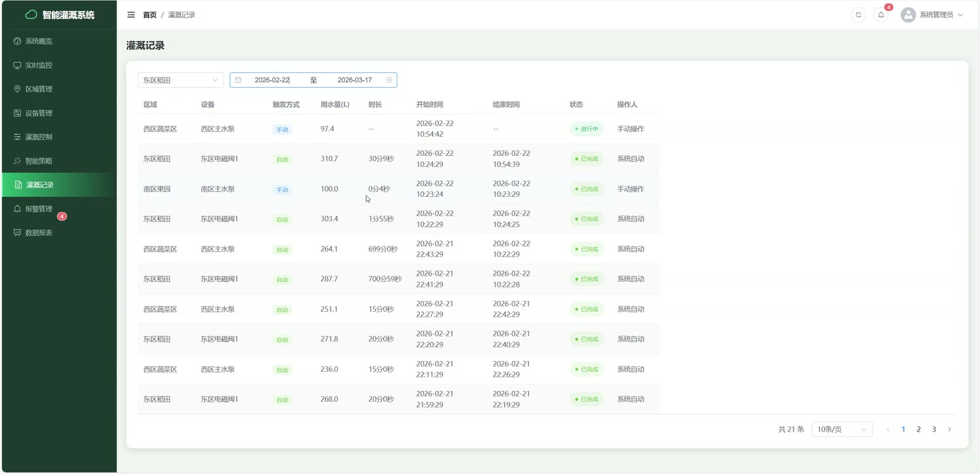Open 区域管理 in the sidebar
Screen dimensions: 980x474
[x=59, y=89]
